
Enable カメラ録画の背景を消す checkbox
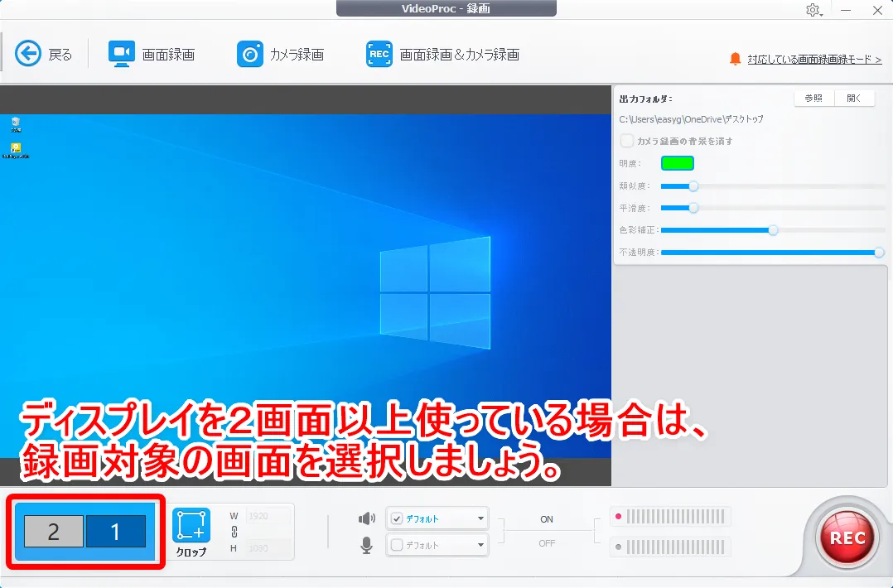627,141
